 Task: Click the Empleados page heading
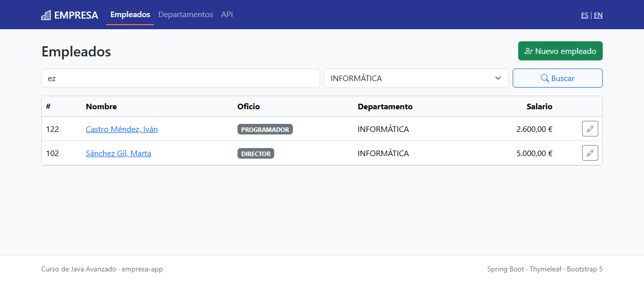pos(76,51)
